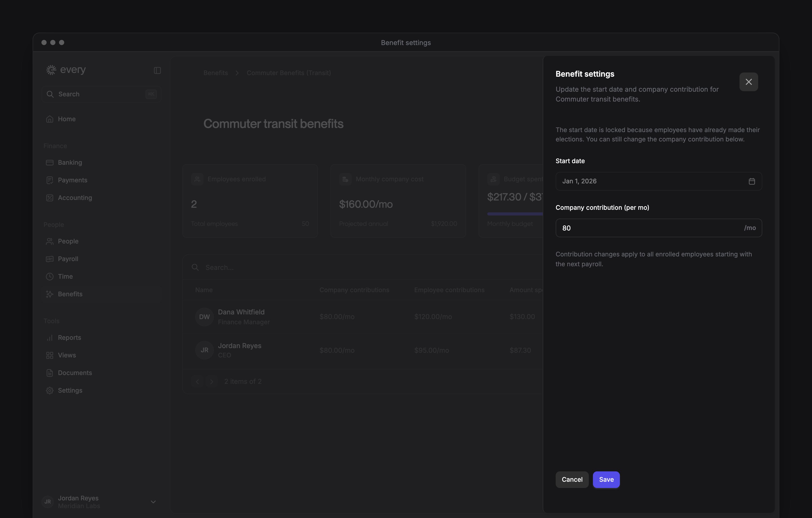Viewport: 812px width, 518px height.
Task: Save the benefit settings
Action: point(606,480)
